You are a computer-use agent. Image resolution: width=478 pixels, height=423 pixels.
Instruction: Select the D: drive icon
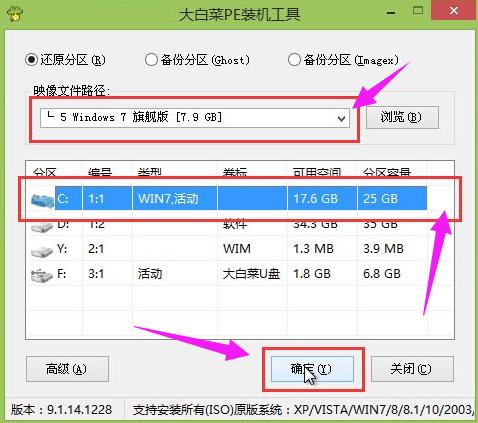click(x=42, y=226)
